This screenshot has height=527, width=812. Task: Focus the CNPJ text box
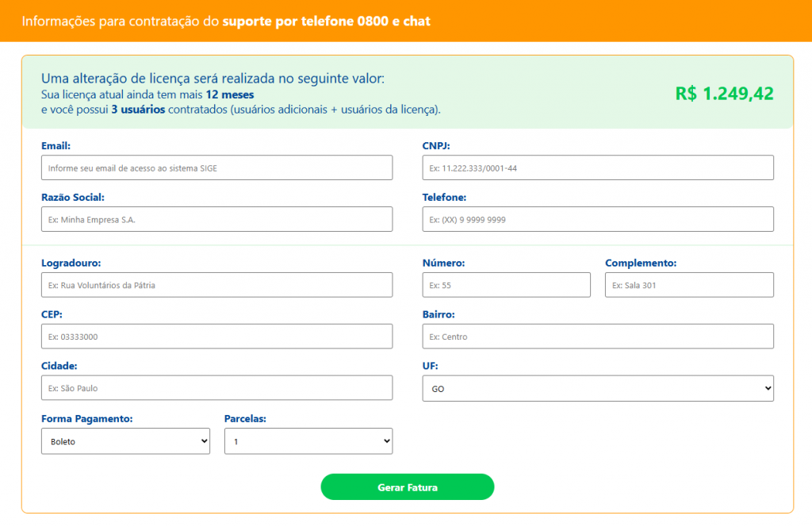(x=598, y=167)
